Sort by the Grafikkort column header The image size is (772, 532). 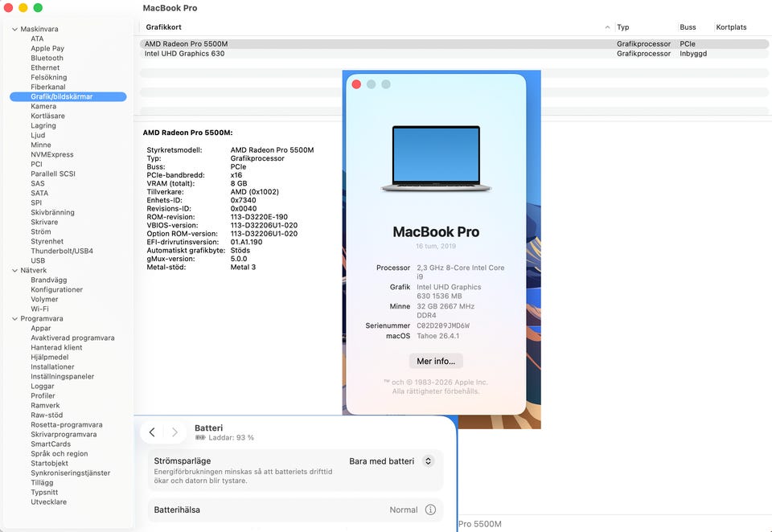pyautogui.click(x=164, y=27)
